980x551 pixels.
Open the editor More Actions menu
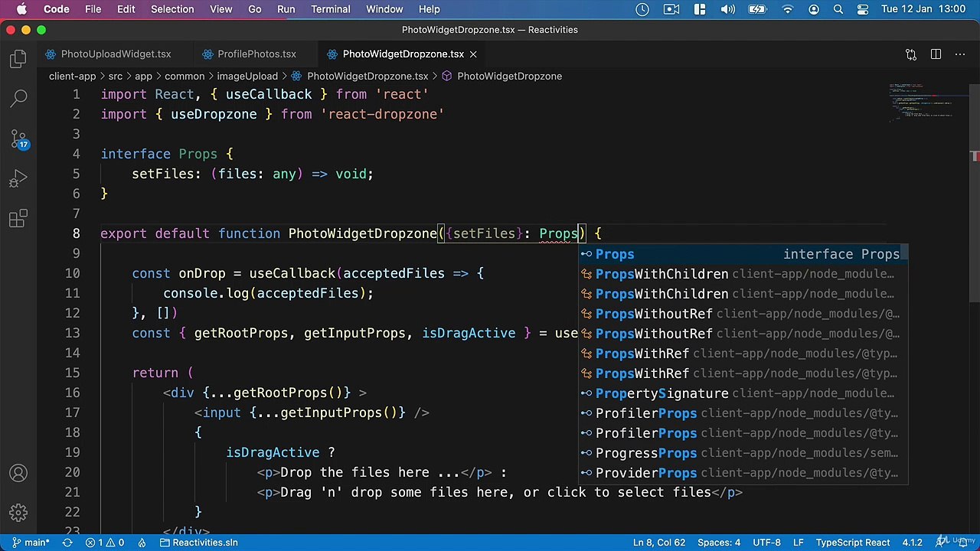960,54
